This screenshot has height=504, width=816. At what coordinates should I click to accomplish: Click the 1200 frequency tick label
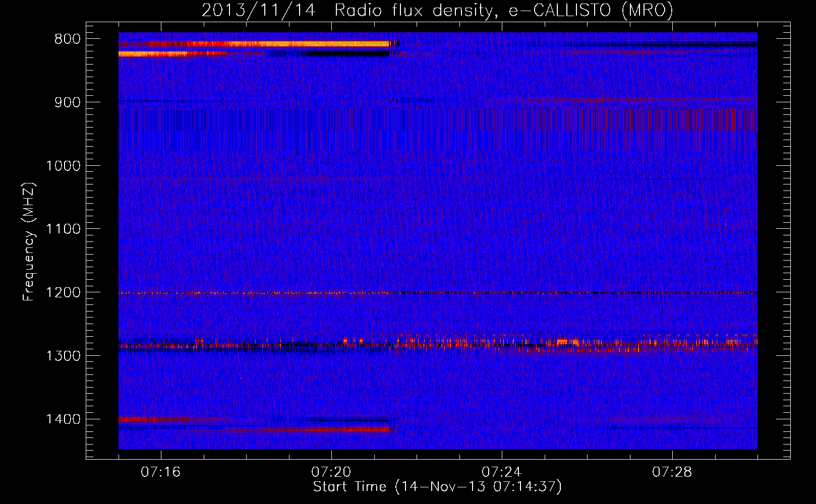pos(63,292)
